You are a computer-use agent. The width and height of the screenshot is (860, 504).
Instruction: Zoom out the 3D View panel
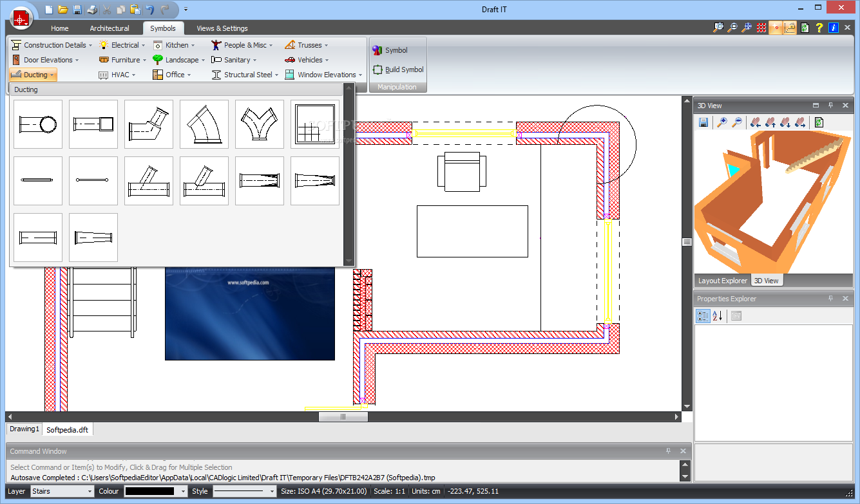(738, 122)
